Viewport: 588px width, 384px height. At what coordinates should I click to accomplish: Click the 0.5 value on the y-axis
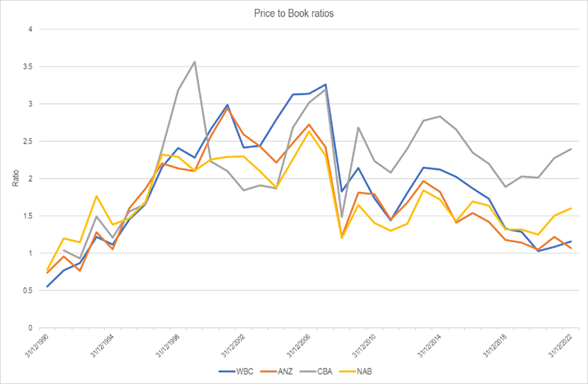pyautogui.click(x=27, y=290)
